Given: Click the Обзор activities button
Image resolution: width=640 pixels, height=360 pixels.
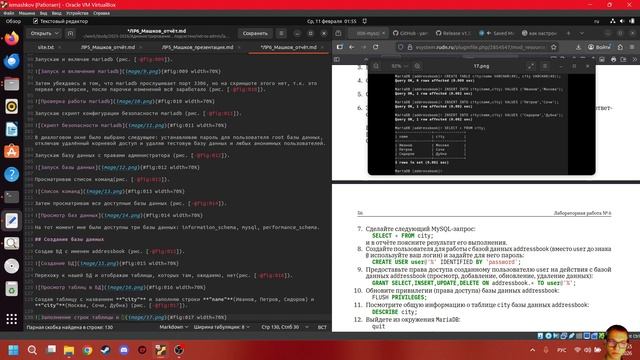Looking at the screenshot, I should 13,21.
